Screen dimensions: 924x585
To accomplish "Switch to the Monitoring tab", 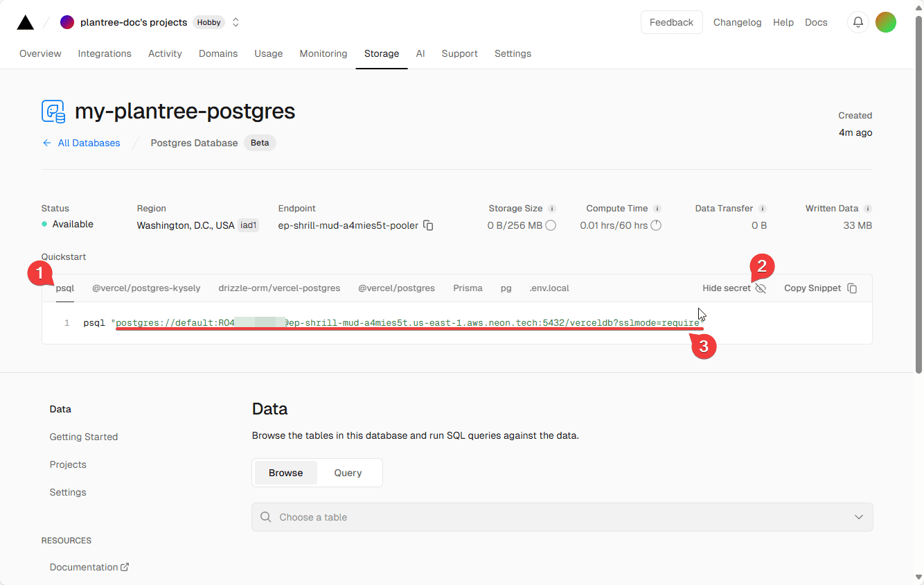I will point(323,53).
